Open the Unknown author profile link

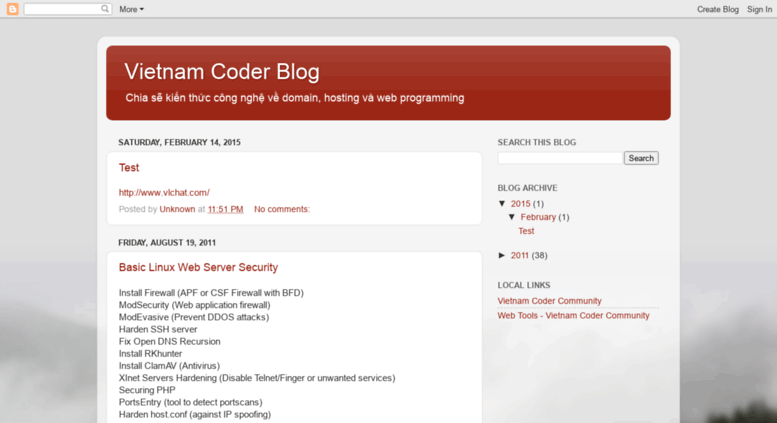[x=177, y=209]
